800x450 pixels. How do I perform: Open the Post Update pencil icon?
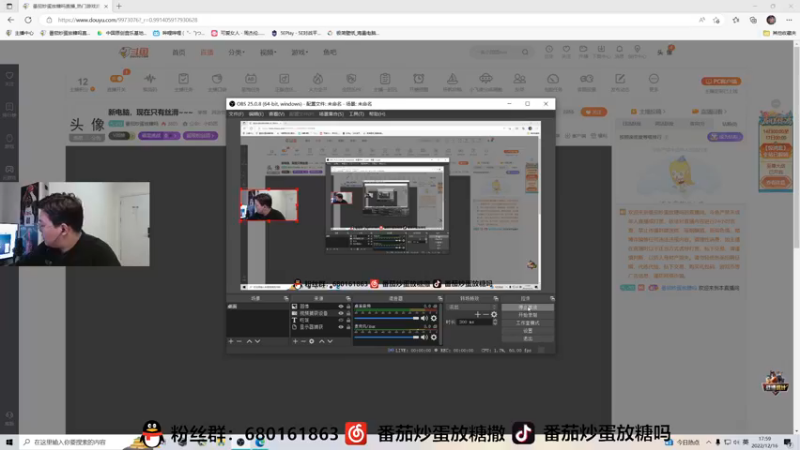620,79
